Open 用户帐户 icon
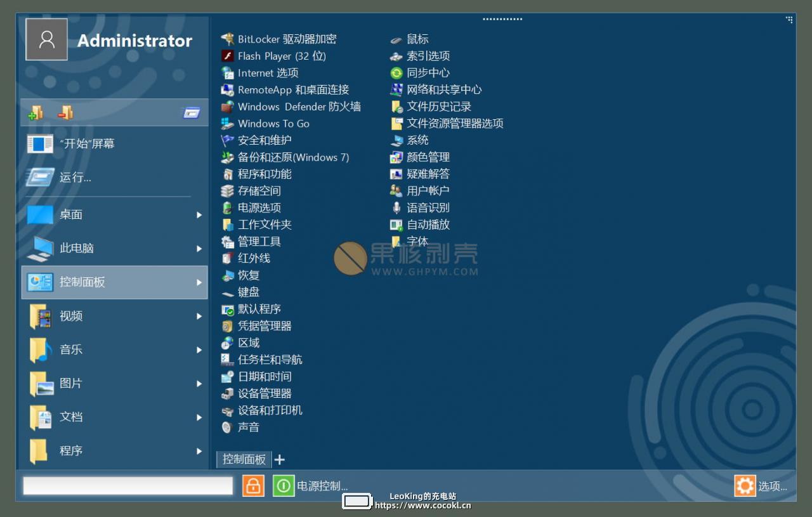The image size is (812, 517). pos(396,191)
